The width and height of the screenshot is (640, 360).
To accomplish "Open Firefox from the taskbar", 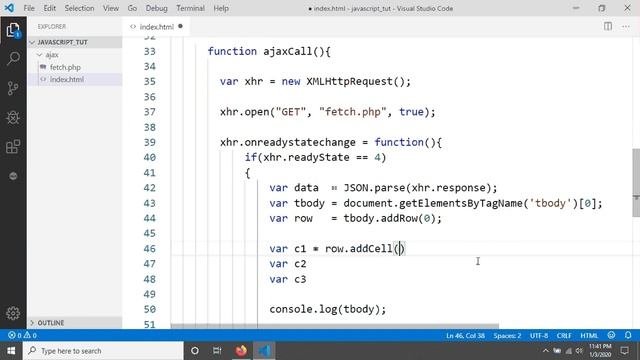I will coord(241,351).
